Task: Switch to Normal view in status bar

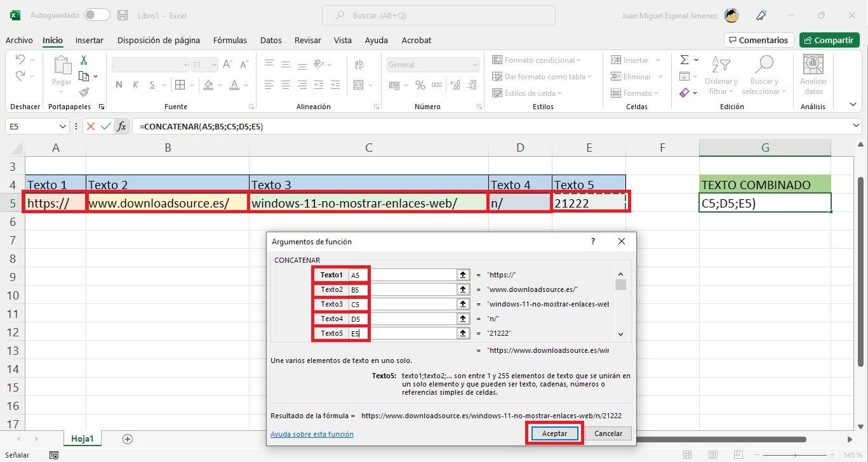Action: [688, 455]
